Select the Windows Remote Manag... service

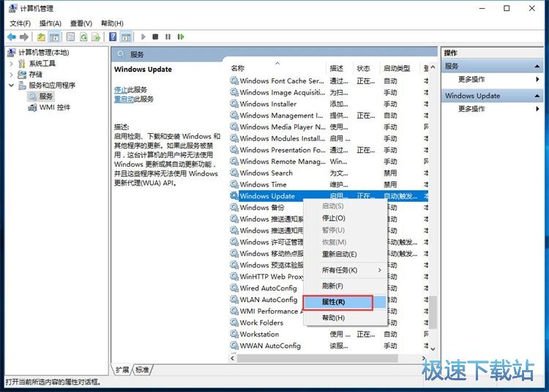(x=329, y=161)
